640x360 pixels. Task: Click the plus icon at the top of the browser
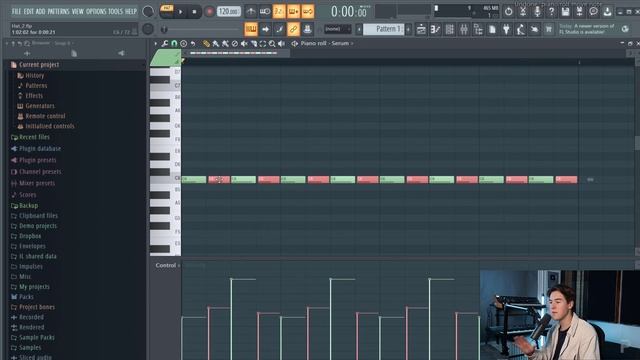coord(27,53)
